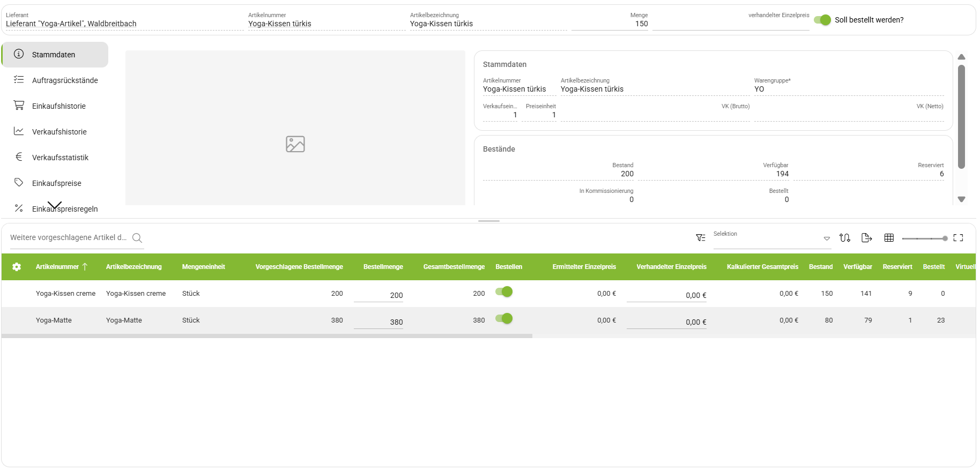
Task: Open Auftragsrückstände in the sidebar
Action: click(55, 80)
